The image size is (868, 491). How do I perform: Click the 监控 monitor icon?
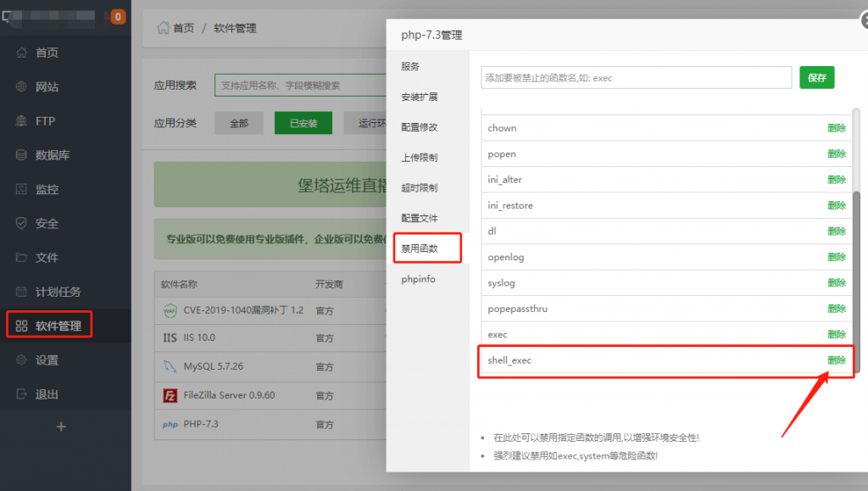coord(22,190)
